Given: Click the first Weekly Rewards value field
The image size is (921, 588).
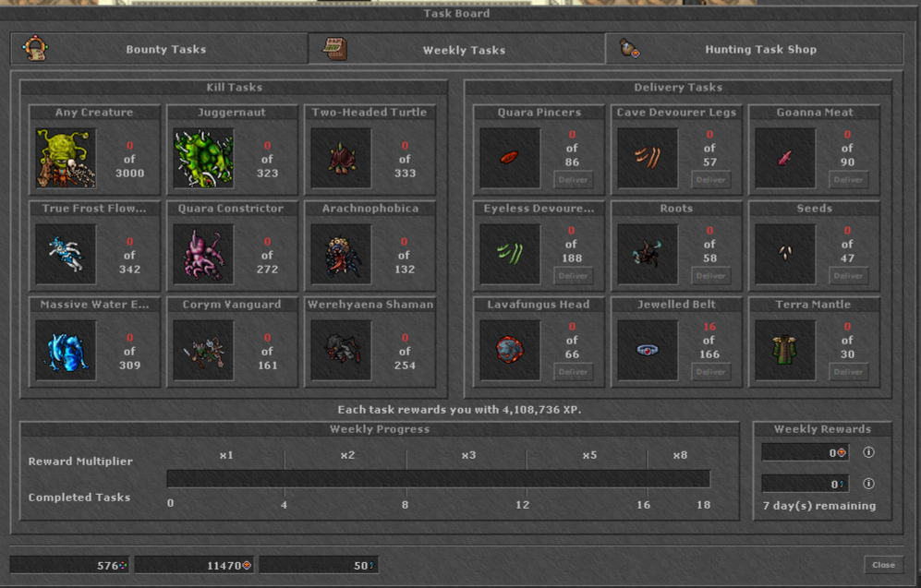Looking at the screenshot, I should click(805, 452).
